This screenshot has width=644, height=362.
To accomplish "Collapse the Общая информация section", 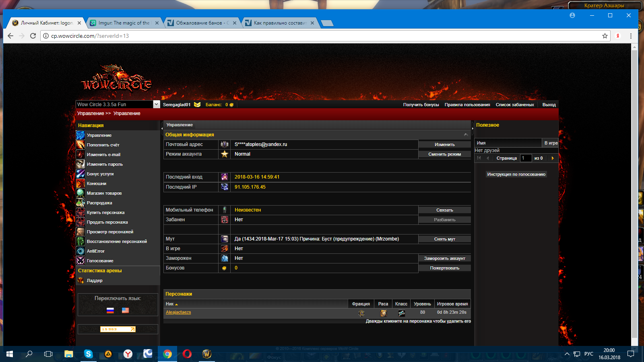I will tap(466, 135).
